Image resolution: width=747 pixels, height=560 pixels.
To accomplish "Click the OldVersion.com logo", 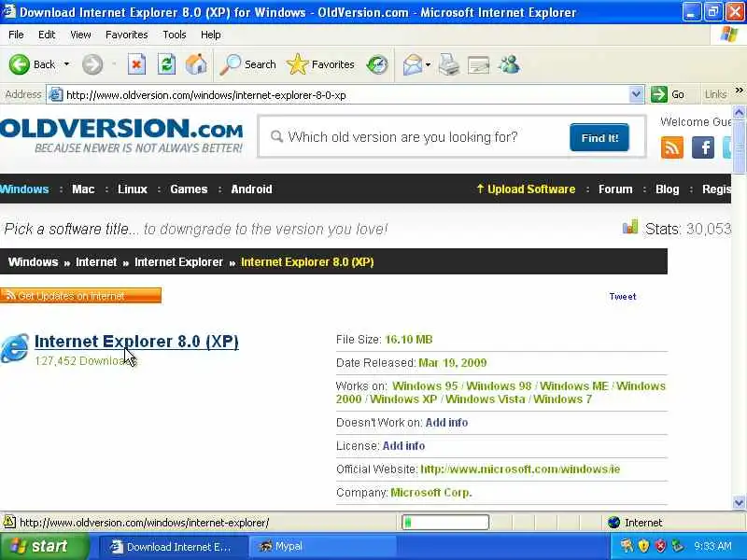I will point(121,135).
